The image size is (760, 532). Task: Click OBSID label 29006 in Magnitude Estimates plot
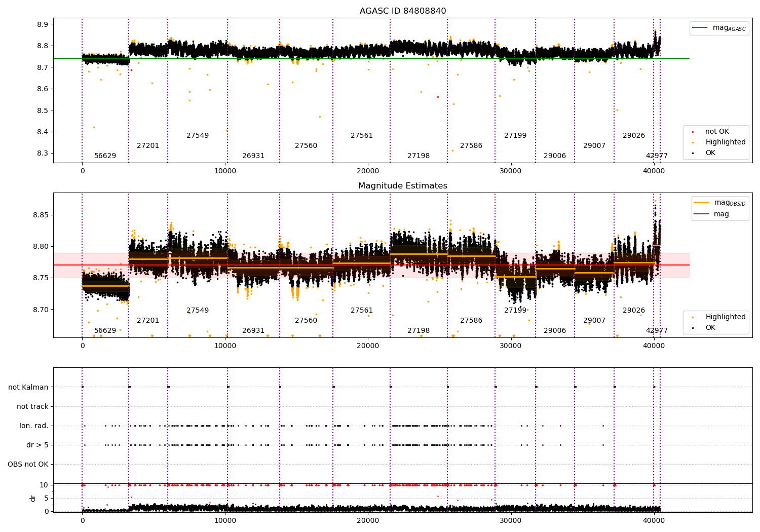coord(555,331)
